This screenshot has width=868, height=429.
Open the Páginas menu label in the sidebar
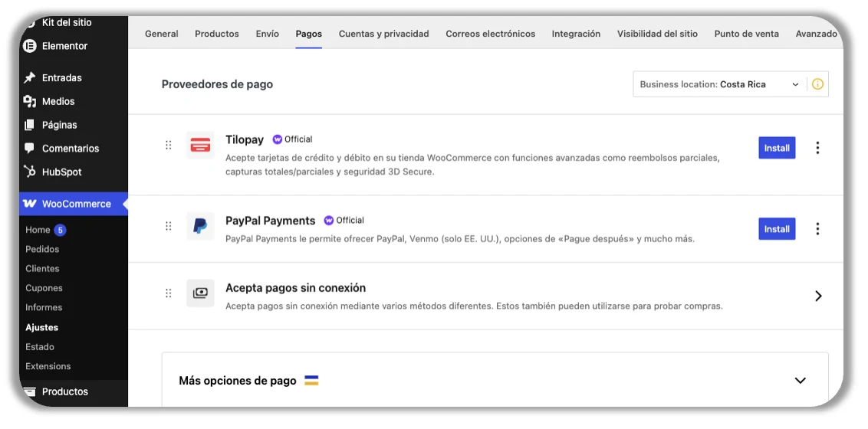pyautogui.click(x=60, y=125)
